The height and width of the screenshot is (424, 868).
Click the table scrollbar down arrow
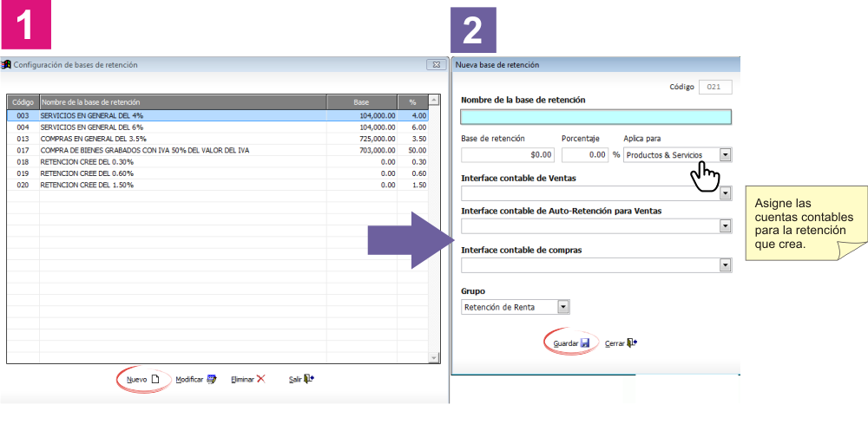pyautogui.click(x=434, y=358)
